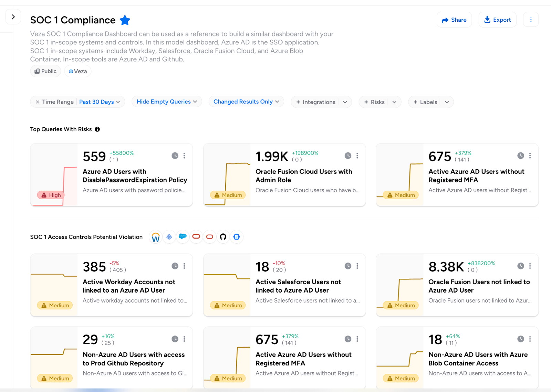Viewport: 551px width, 392px height.
Task: Open options menu on DisablePasswordExpiration Policy card
Action: tap(184, 156)
